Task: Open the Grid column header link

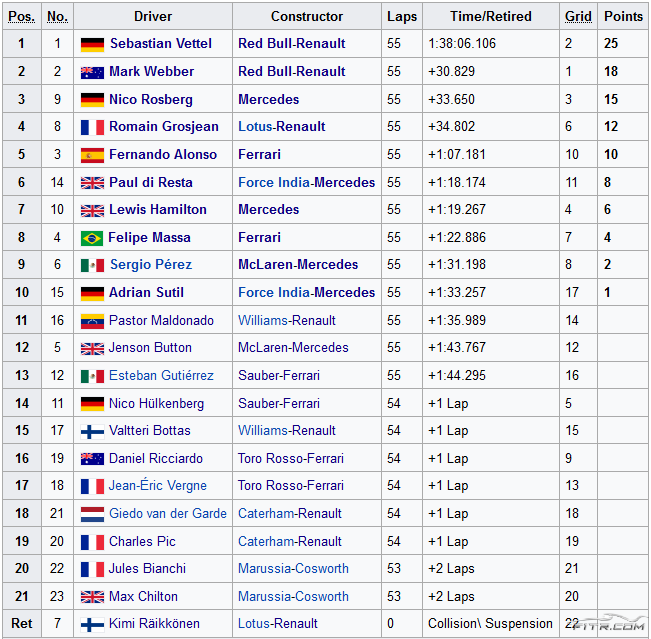Action: click(578, 17)
